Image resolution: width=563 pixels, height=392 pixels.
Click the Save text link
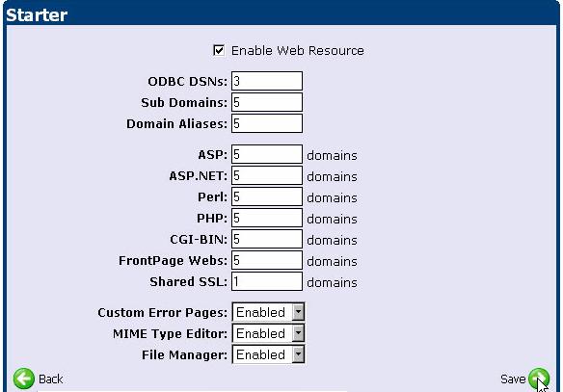pos(513,379)
